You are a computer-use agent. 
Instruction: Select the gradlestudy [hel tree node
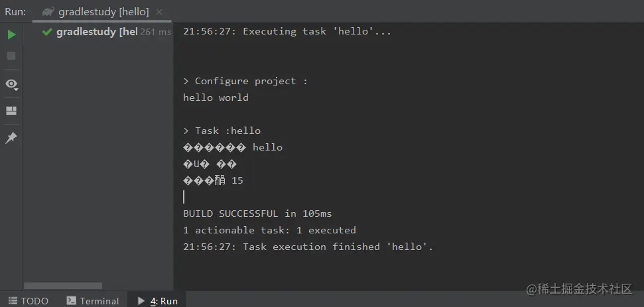pos(97,32)
